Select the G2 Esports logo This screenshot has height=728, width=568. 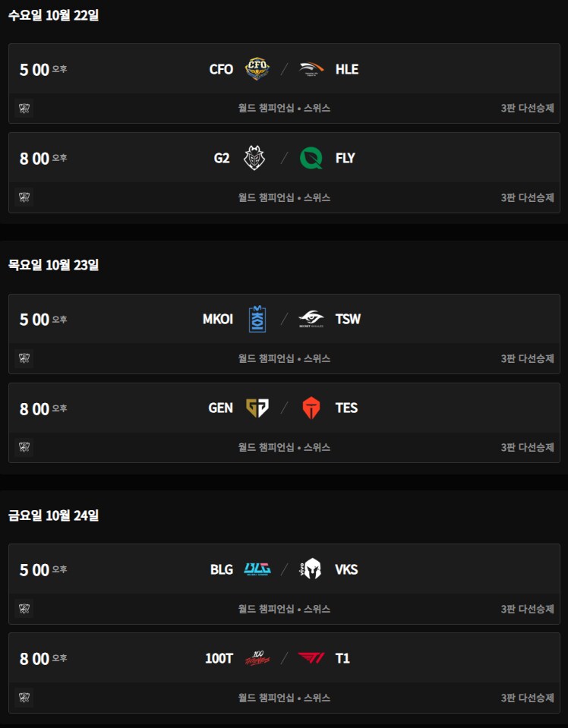254,158
